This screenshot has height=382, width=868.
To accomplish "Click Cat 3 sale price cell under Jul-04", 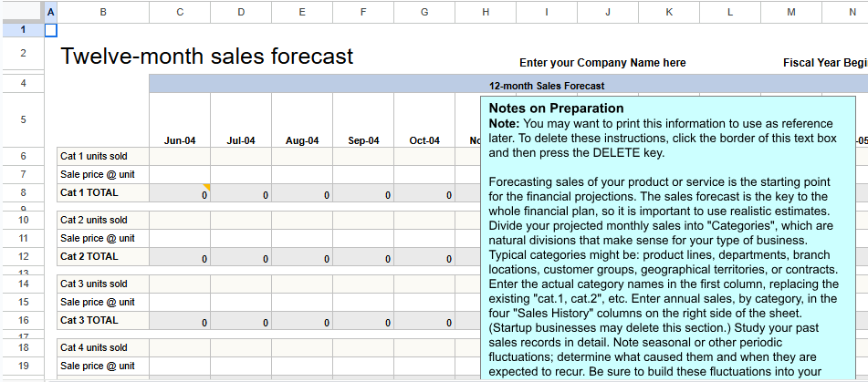I will (x=241, y=302).
